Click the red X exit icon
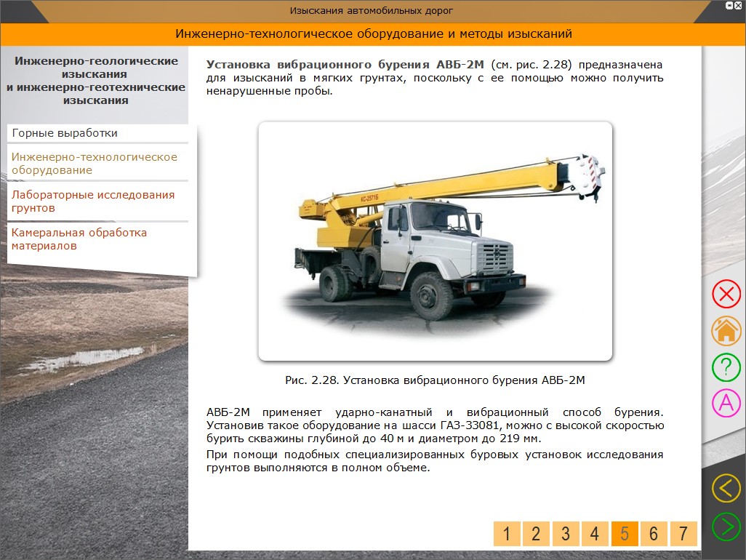Screen dimensions: 746x560 click(x=725, y=295)
